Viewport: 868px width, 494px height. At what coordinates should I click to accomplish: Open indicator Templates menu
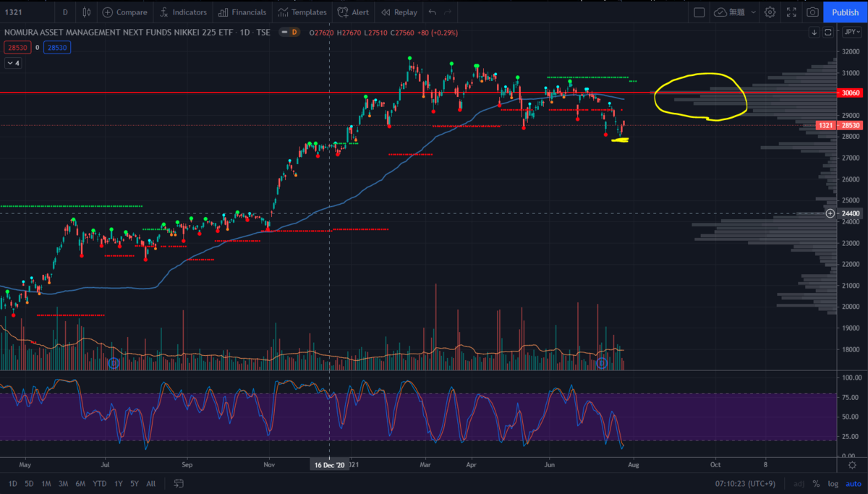tap(302, 12)
